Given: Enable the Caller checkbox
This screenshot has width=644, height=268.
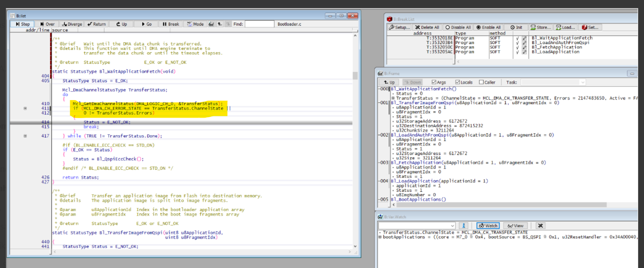Looking at the screenshot, I should (487, 82).
